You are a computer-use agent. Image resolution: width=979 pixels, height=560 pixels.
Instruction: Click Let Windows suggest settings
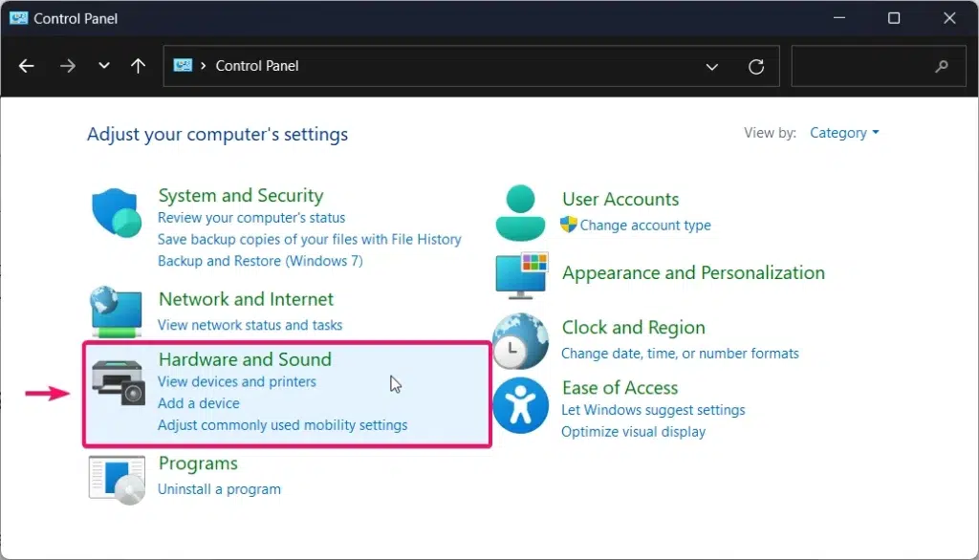(653, 410)
